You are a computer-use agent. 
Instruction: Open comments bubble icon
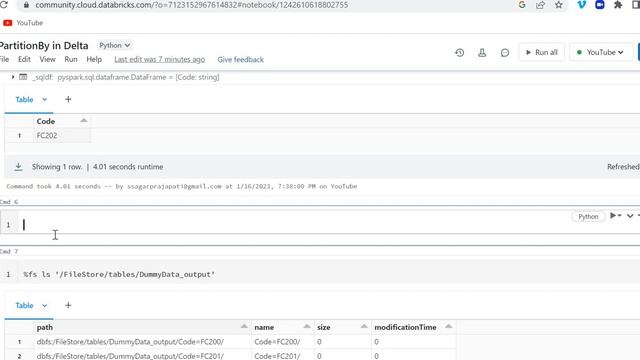(x=505, y=53)
